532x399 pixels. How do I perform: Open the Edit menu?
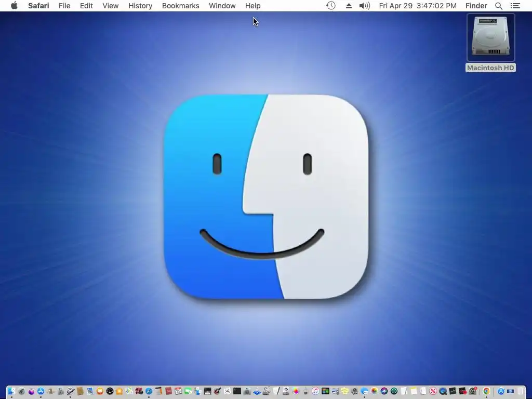pos(86,6)
